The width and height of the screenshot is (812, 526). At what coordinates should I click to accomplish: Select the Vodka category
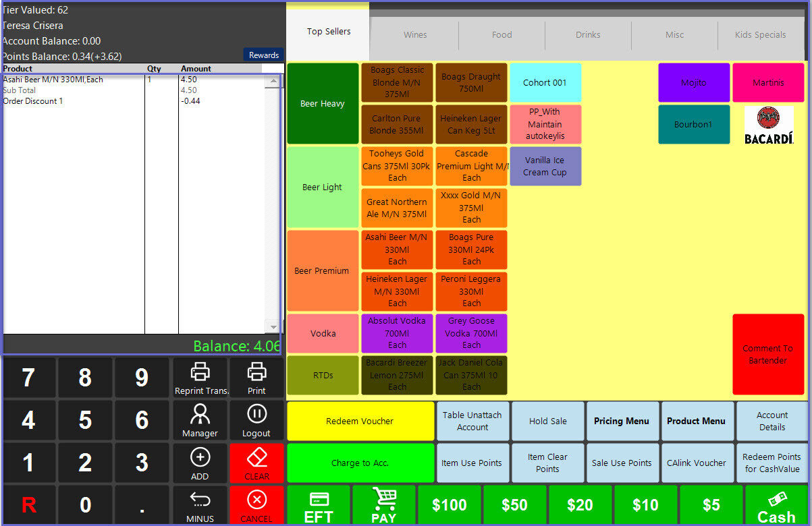[323, 334]
